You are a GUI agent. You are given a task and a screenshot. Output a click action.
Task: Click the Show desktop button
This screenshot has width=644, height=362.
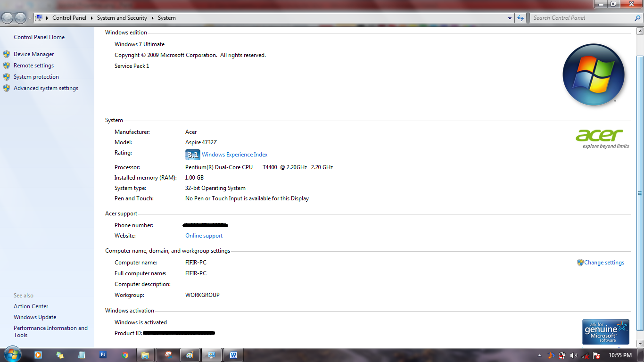(x=641, y=355)
